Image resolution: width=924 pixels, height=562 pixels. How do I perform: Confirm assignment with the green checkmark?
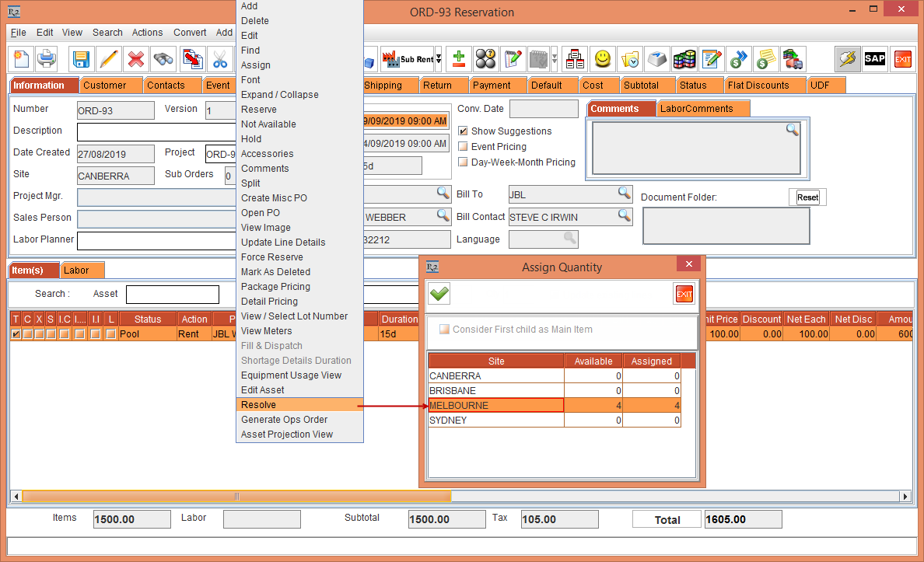tap(439, 294)
